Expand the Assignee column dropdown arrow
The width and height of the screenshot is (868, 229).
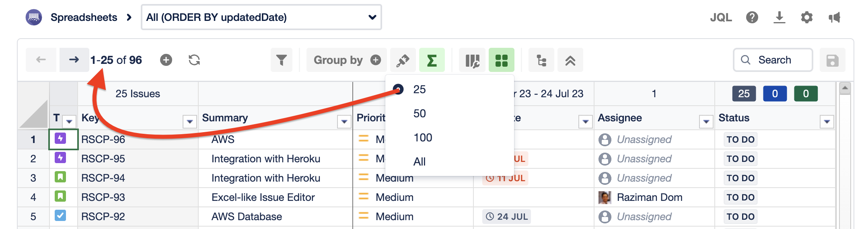(706, 121)
